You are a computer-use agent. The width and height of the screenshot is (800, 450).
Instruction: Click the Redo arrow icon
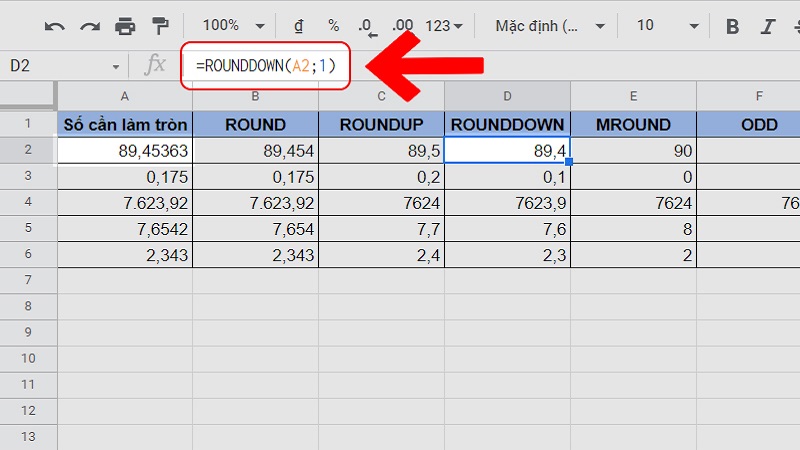(x=90, y=26)
